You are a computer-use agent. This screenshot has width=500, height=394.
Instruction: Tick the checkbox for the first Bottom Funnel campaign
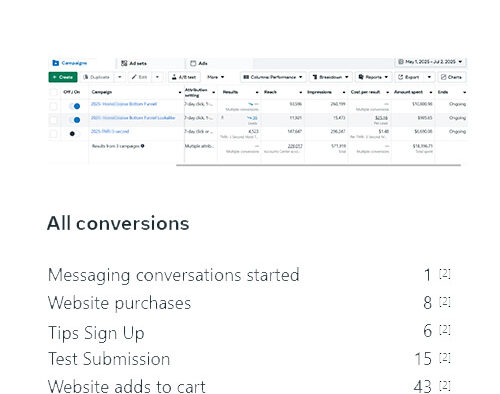point(53,106)
